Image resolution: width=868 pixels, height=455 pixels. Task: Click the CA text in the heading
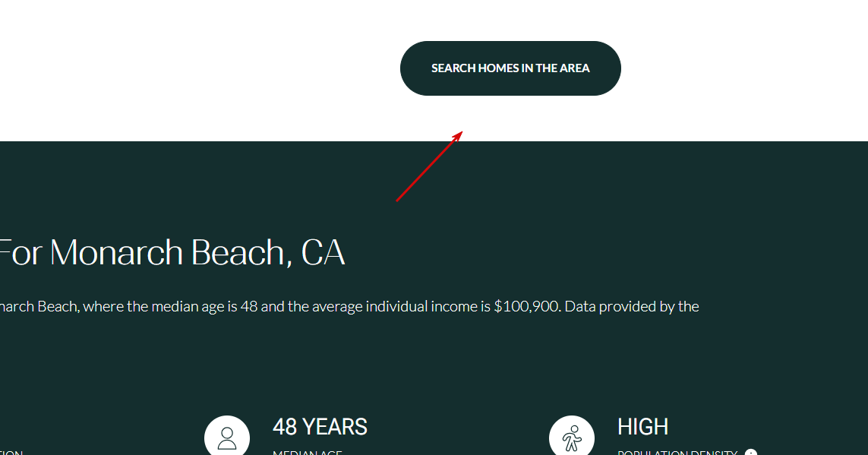coord(324,252)
